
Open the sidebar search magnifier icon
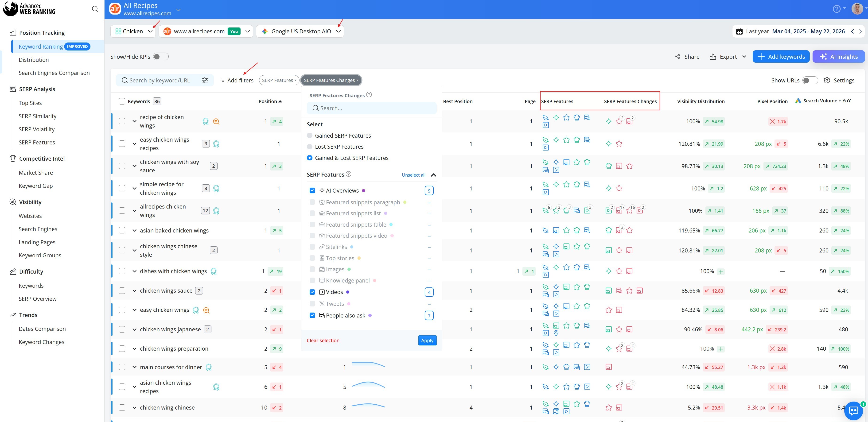95,9
